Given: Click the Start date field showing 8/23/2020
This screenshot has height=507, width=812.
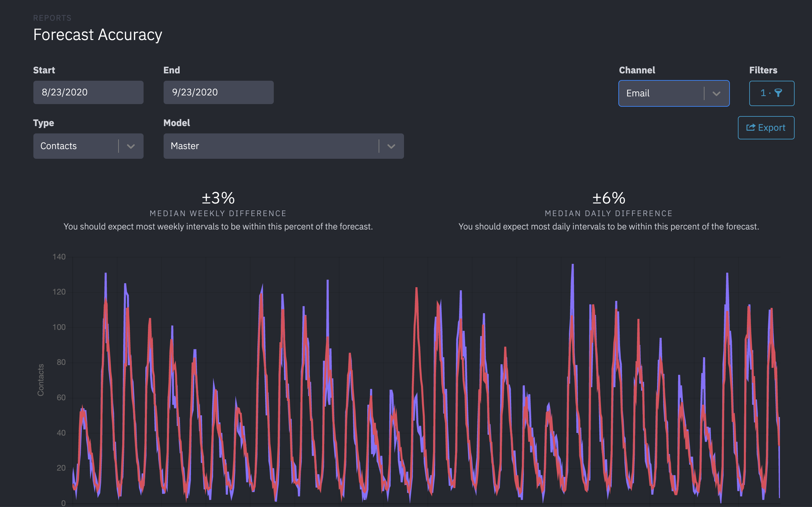Looking at the screenshot, I should tap(88, 92).
